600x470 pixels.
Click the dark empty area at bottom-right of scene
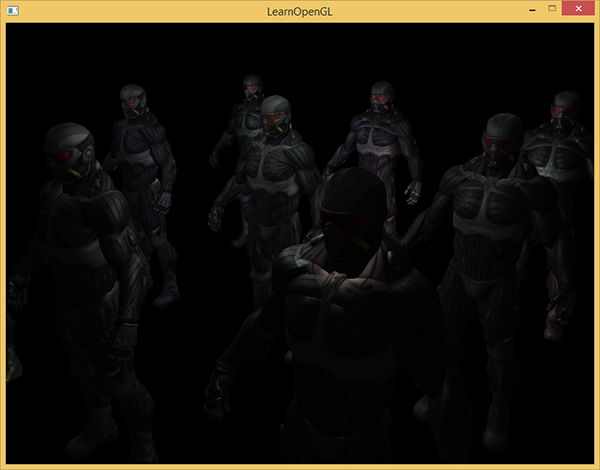[x=560, y=420]
